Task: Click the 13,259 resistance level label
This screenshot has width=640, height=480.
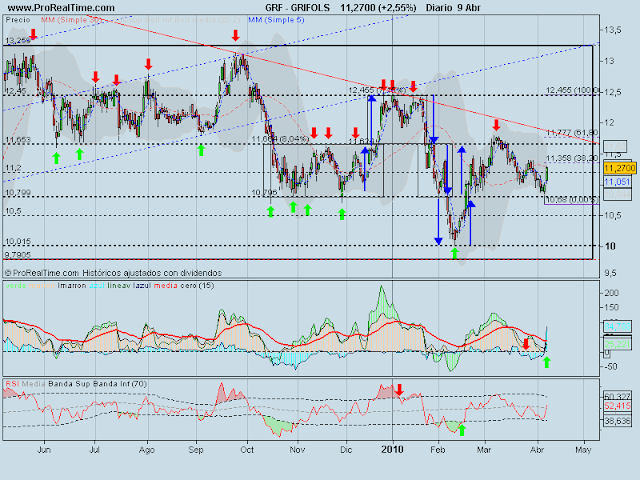Action: click(x=18, y=40)
